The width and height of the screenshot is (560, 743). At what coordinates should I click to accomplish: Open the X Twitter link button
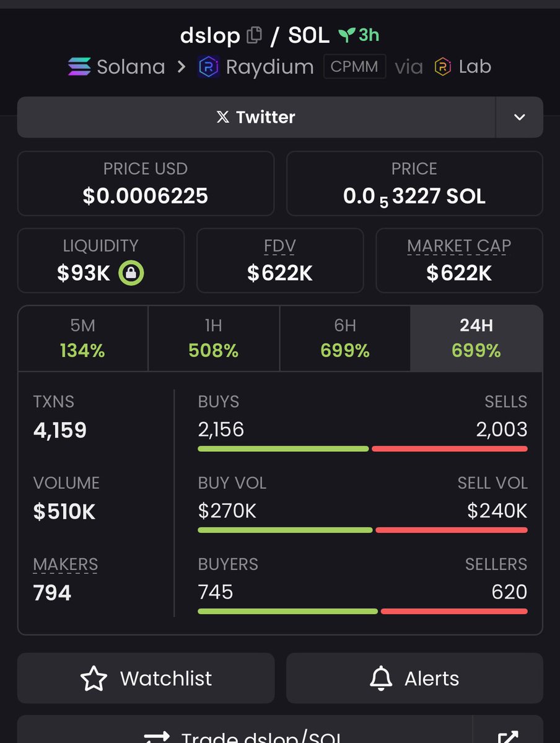pyautogui.click(x=256, y=117)
